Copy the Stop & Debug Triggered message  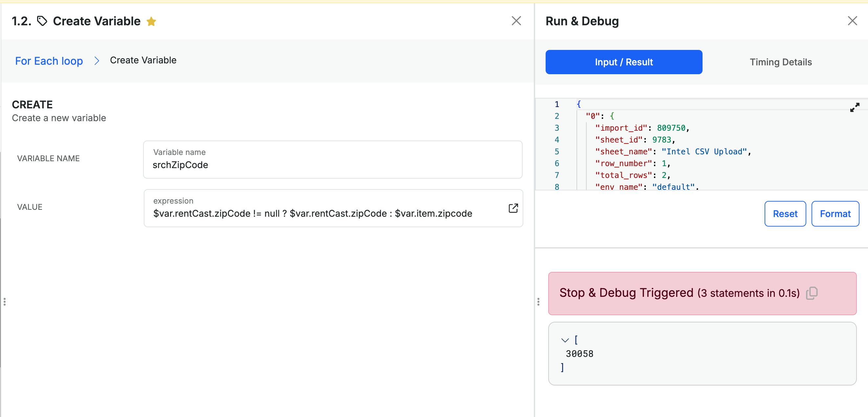click(812, 293)
